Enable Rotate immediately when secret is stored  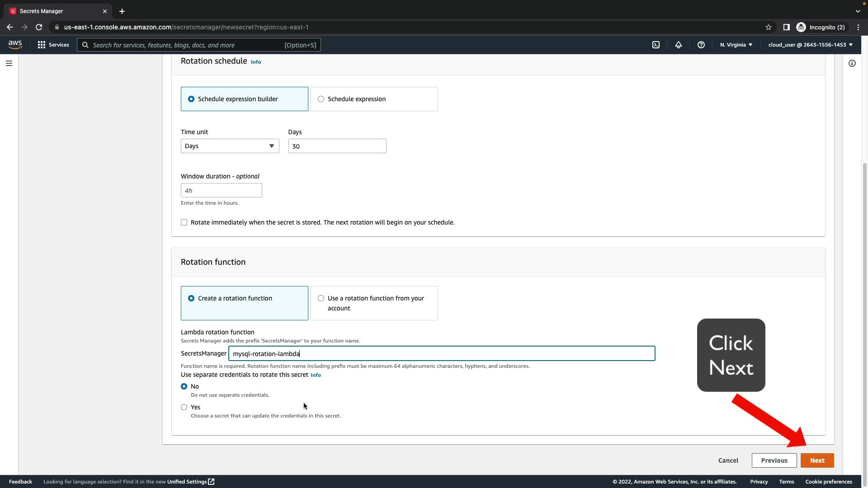point(184,222)
